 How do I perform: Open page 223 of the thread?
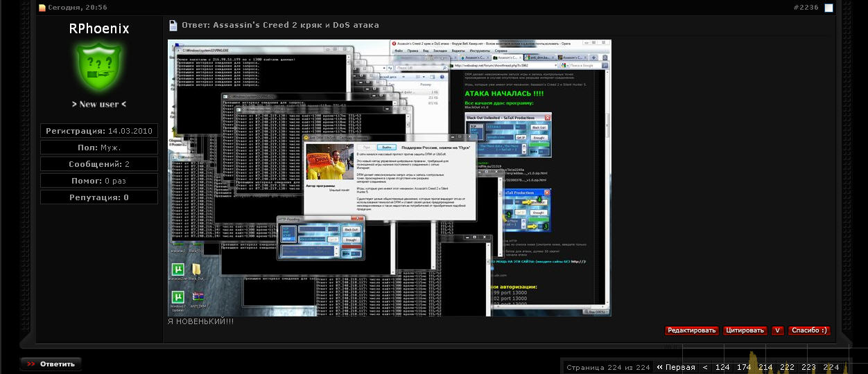[x=808, y=367]
